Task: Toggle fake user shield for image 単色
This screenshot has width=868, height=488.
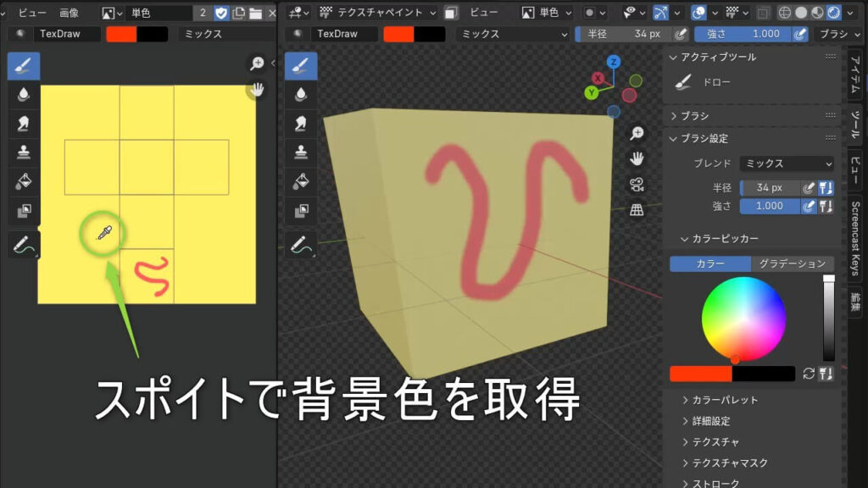Action: (221, 13)
